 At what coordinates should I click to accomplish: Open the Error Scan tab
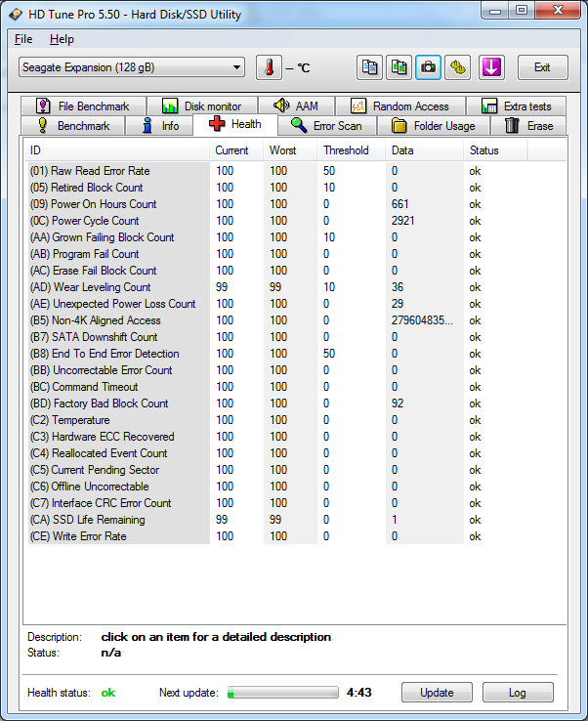pos(327,125)
